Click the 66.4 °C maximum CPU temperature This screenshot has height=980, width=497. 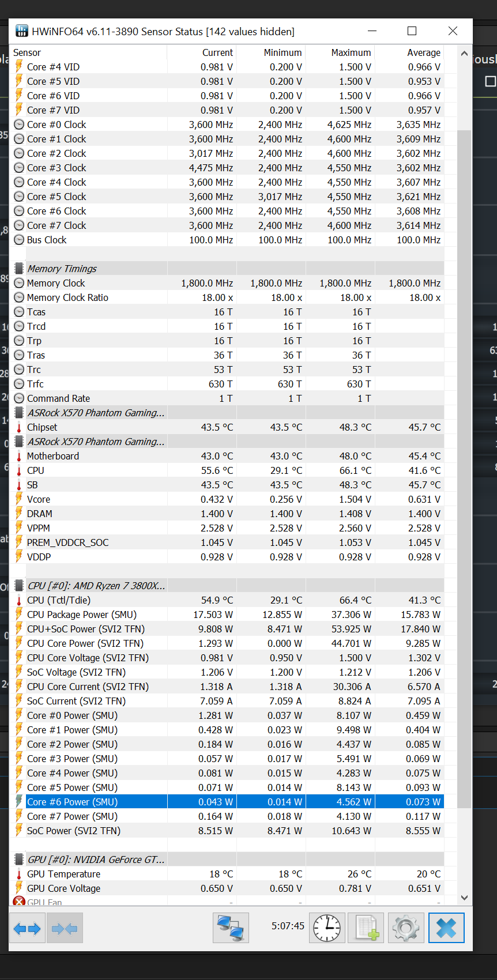[354, 600]
